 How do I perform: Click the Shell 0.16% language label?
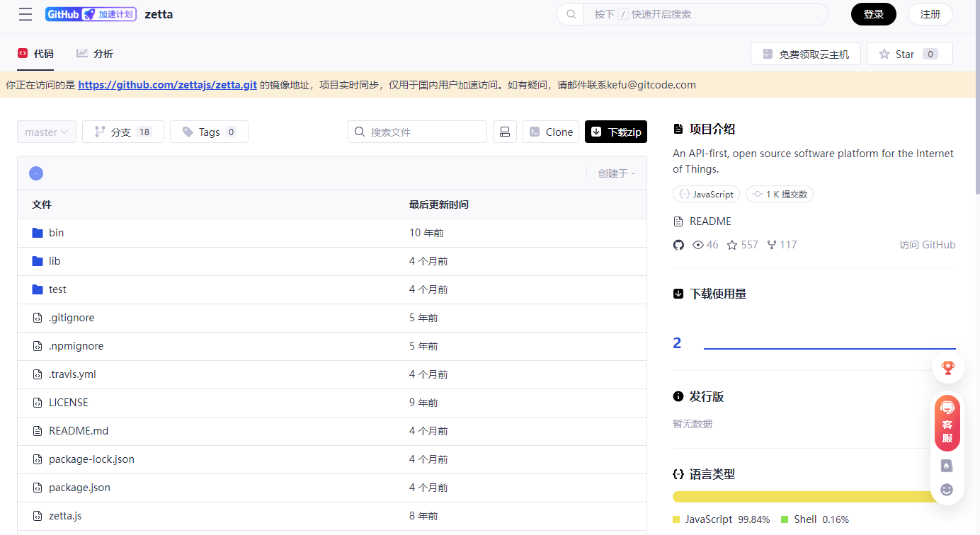pos(815,519)
